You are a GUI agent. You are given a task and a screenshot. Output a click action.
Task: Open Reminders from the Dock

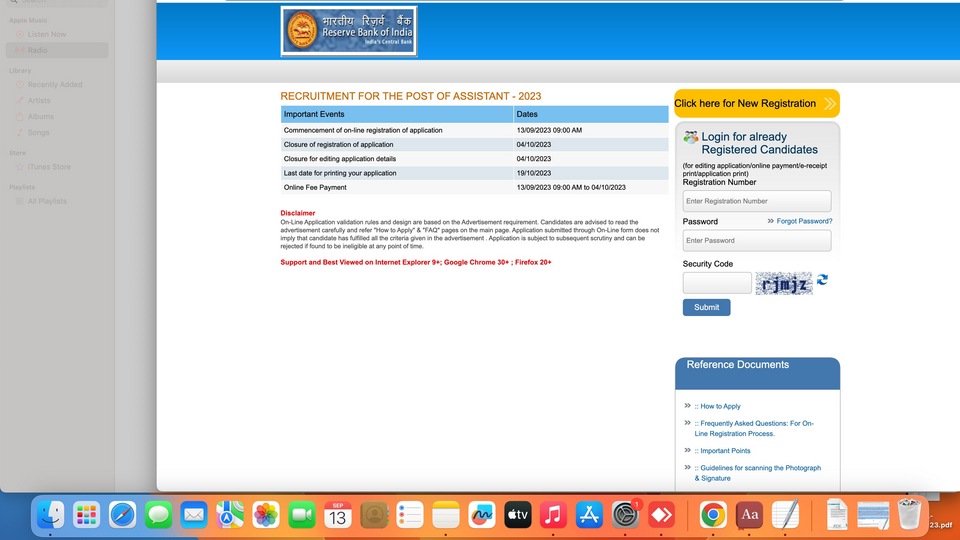(410, 515)
